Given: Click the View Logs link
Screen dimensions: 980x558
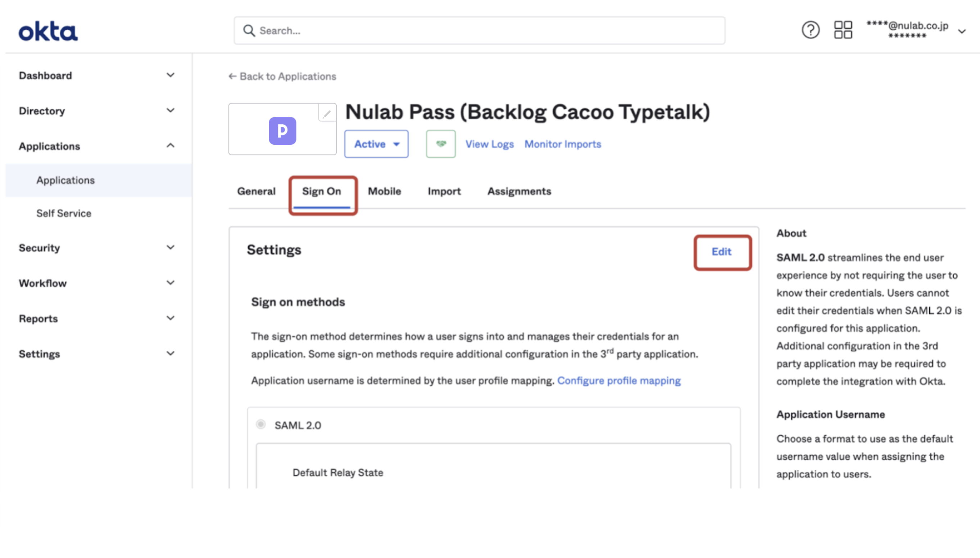Looking at the screenshot, I should [x=489, y=144].
